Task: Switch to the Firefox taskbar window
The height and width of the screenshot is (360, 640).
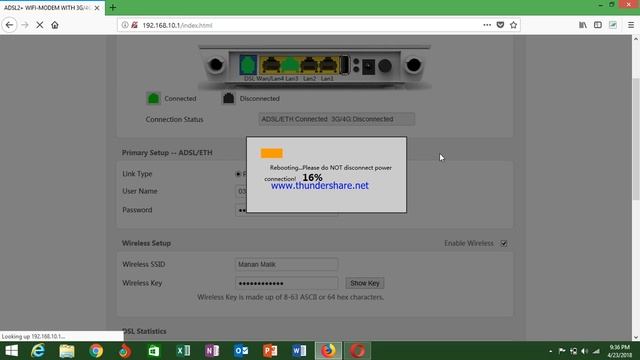Action: [328, 351]
